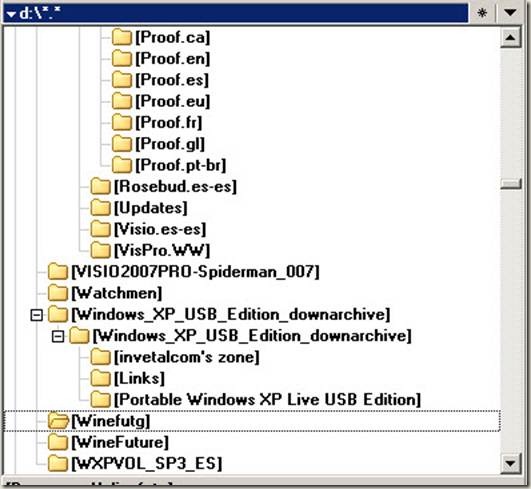The height and width of the screenshot is (489, 531).
Task: Select [VISIO2007PRO-Spiderman_007] folder name
Action: point(195,272)
